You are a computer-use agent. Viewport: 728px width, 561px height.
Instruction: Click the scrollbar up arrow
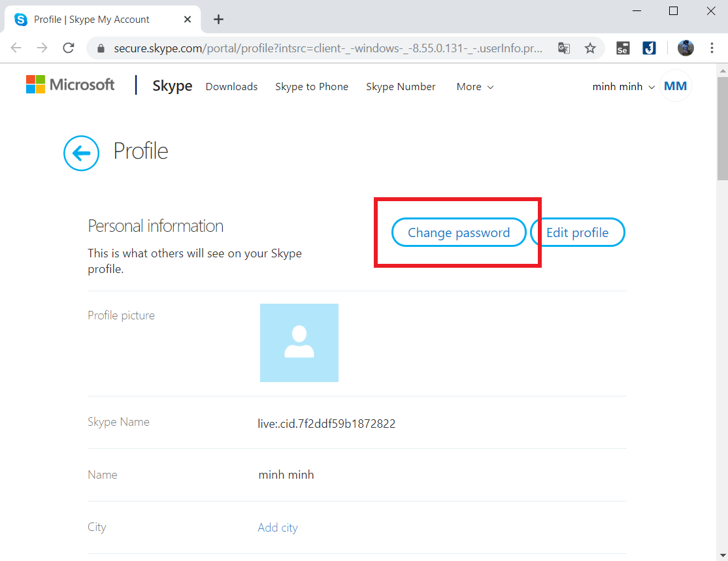pos(722,71)
